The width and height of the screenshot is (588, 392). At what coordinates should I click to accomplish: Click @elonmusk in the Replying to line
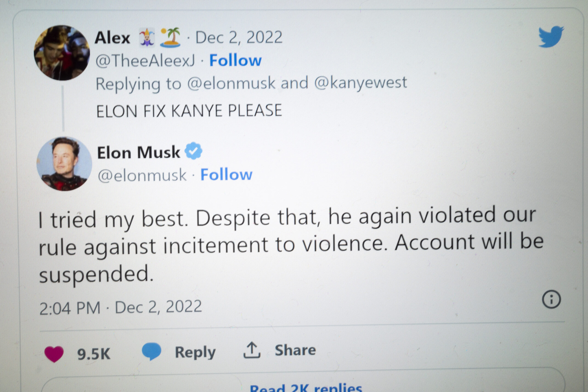(x=231, y=83)
